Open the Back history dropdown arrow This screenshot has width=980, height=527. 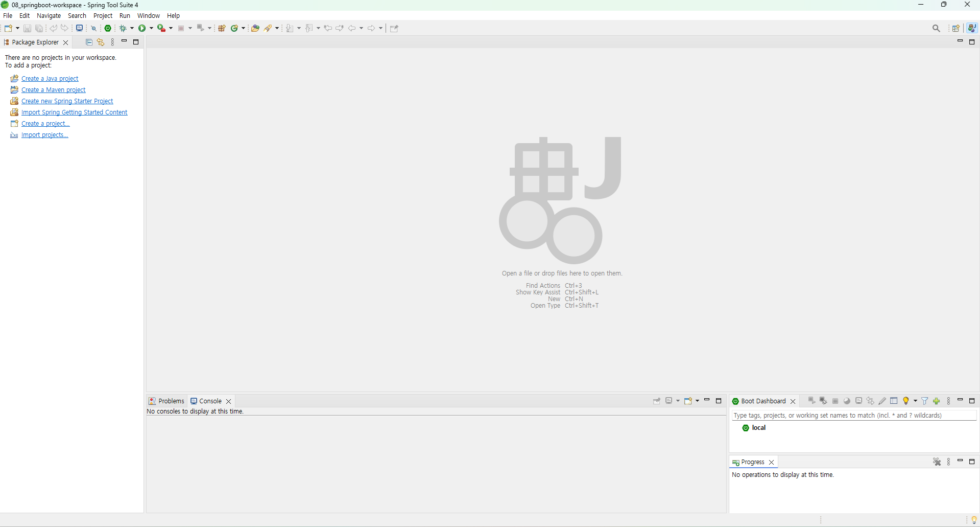(361, 28)
